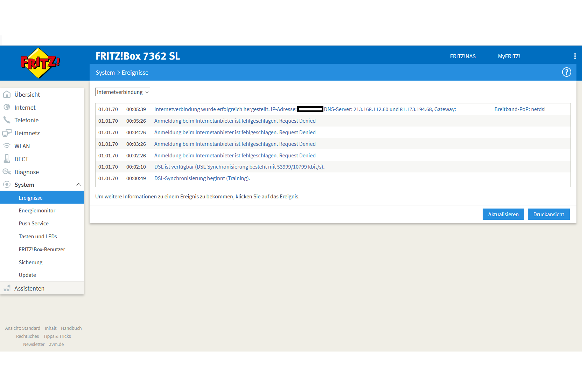Click the globe icon beside Internet
Screen dimensions: 588x368
7,107
